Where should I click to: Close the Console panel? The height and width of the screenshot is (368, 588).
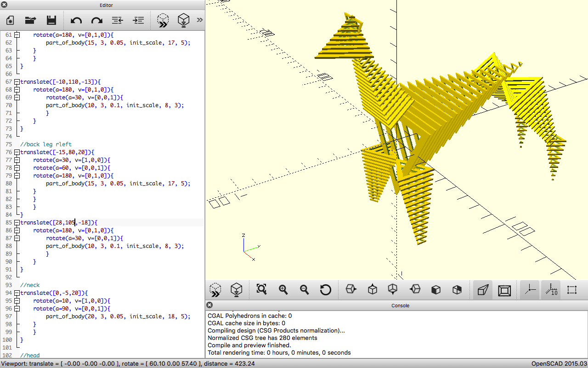[209, 305]
